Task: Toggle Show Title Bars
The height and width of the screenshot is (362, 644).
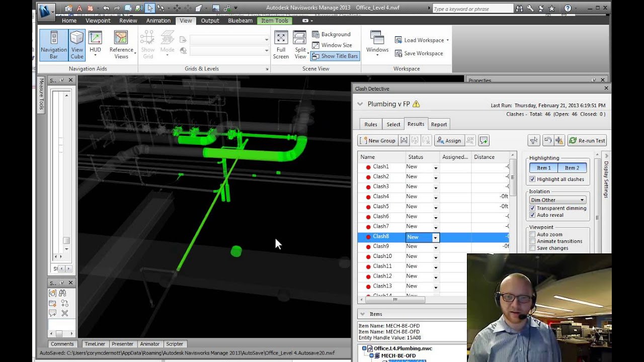Action: 335,56
